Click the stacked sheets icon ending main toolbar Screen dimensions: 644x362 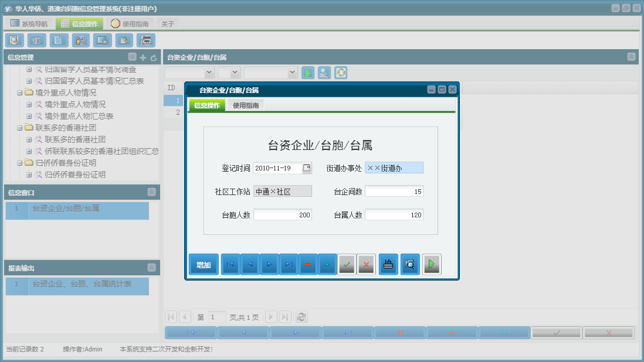[x=146, y=40]
